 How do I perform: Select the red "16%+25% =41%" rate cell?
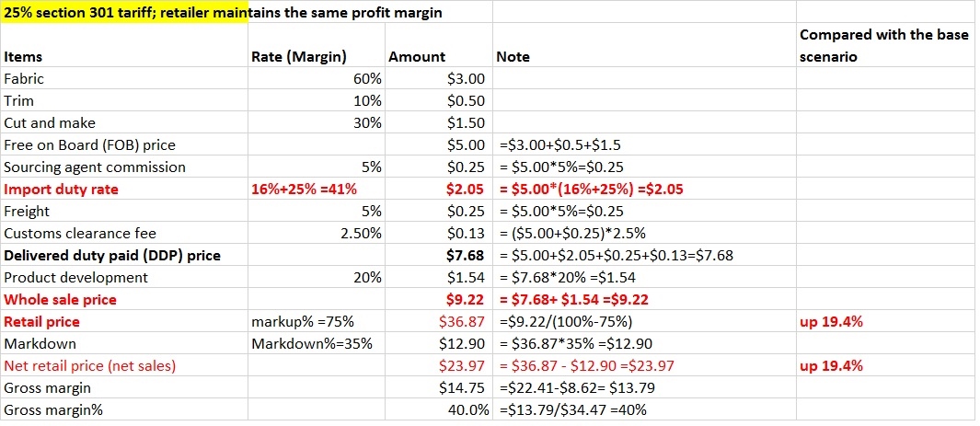[x=304, y=190]
